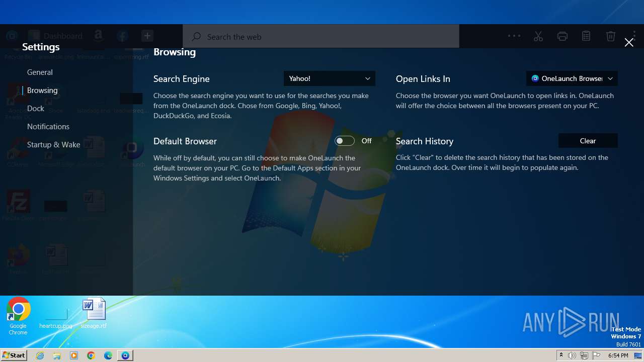Select sizeage.rtf document on desktop
This screenshot has height=362, width=644.
(x=94, y=313)
